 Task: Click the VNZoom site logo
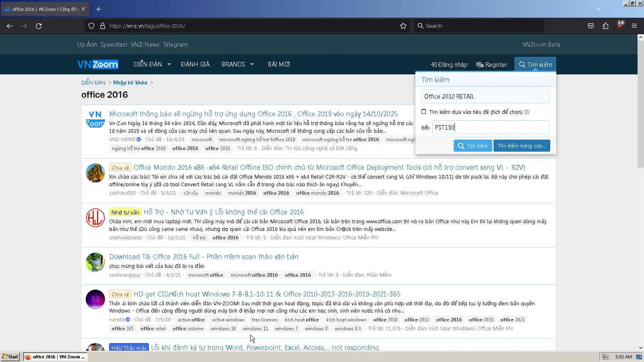pos(98,64)
